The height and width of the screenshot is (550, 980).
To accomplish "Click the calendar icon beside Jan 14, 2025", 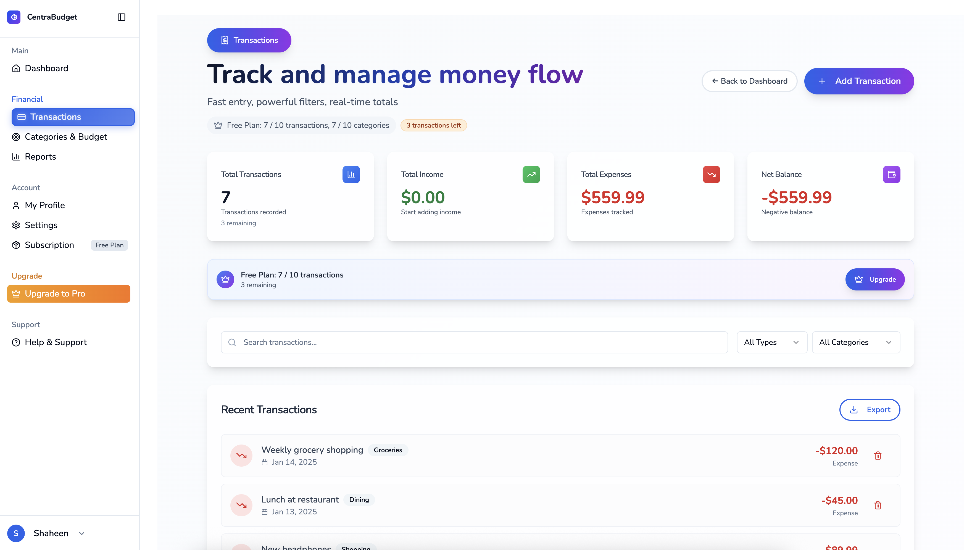I will coord(265,462).
